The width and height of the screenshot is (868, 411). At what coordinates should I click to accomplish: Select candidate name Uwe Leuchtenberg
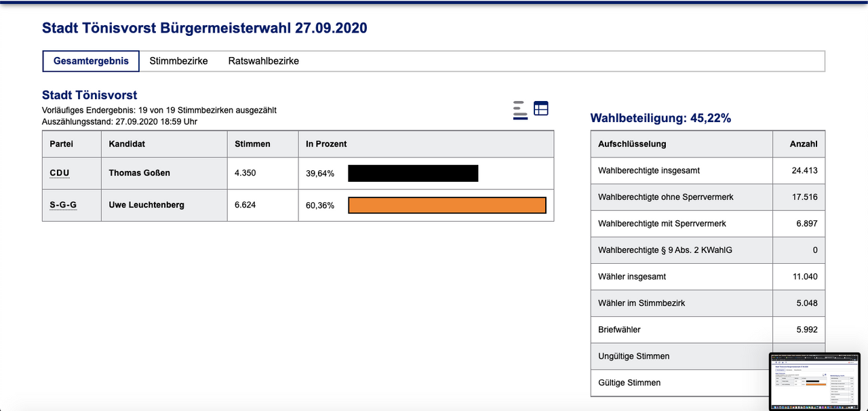coord(146,205)
